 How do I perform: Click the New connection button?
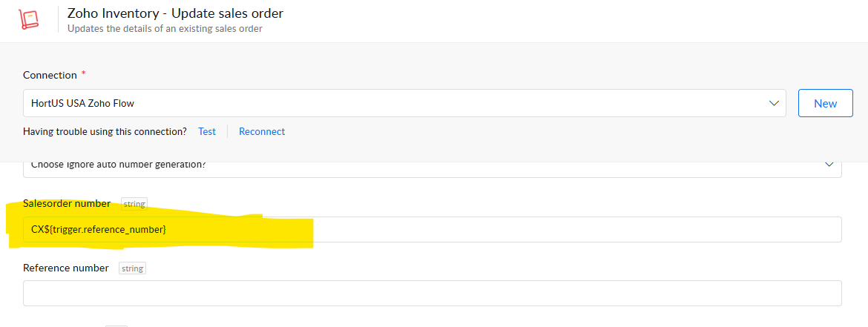pos(826,104)
